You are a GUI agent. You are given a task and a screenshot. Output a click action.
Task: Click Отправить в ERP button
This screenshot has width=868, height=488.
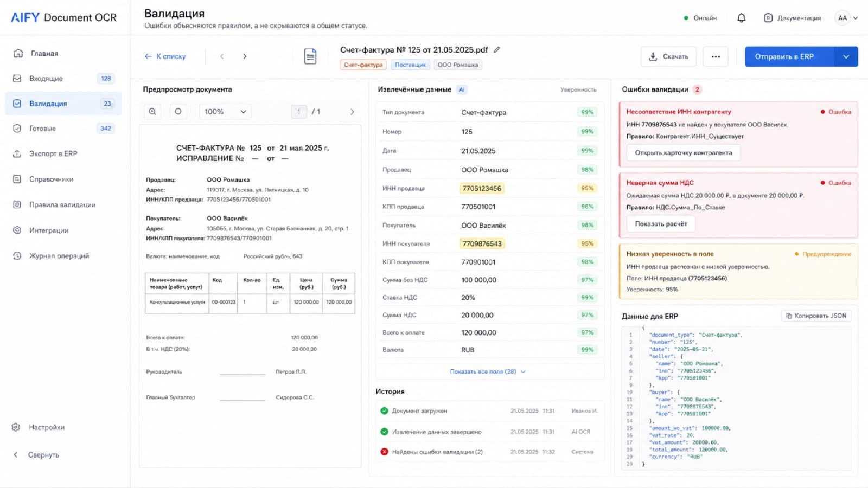click(789, 56)
